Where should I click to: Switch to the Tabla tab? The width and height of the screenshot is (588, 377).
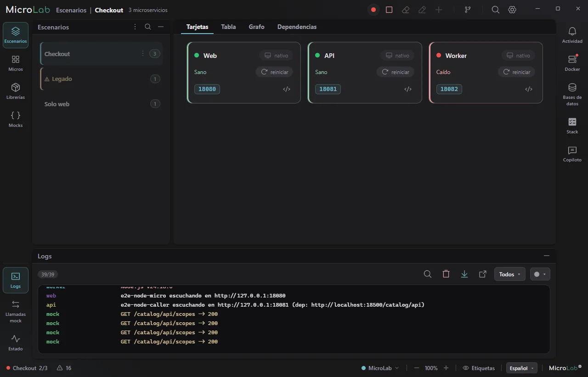228,27
